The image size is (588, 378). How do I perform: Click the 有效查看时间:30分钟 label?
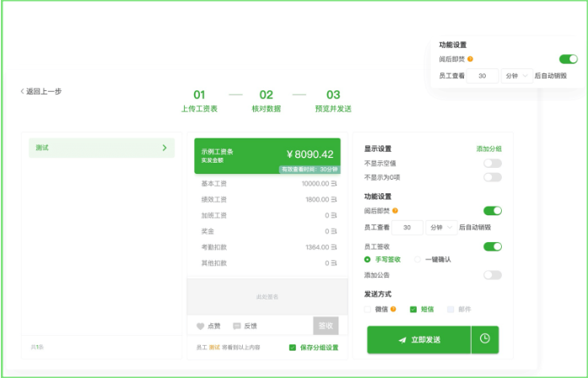310,170
